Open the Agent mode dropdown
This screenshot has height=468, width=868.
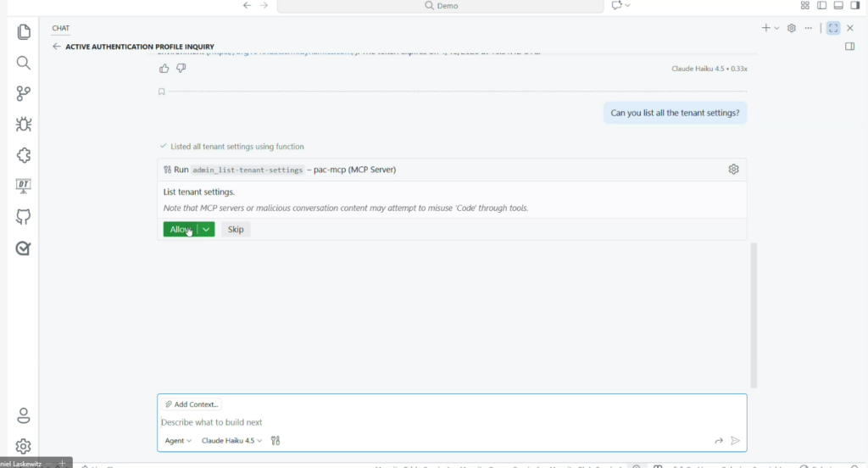click(178, 441)
